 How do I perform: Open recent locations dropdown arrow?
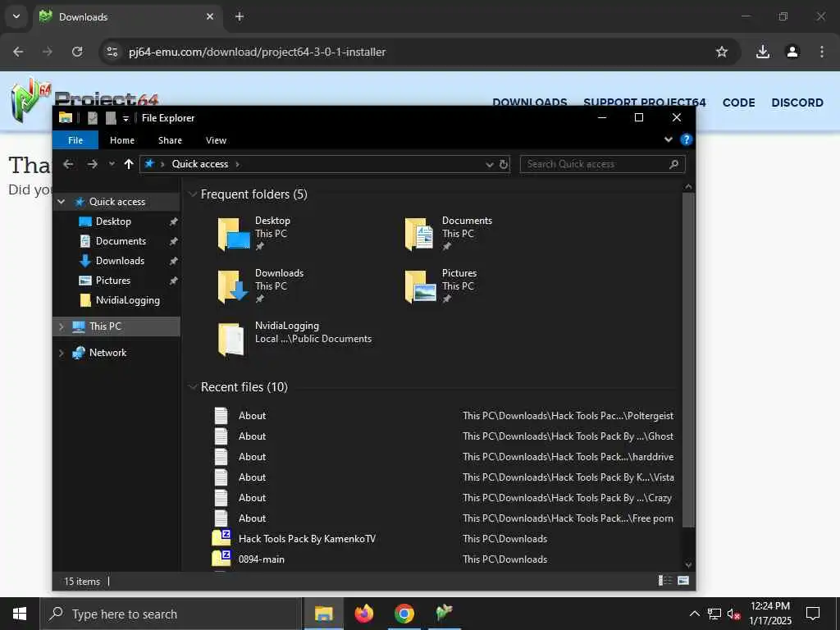(112, 164)
